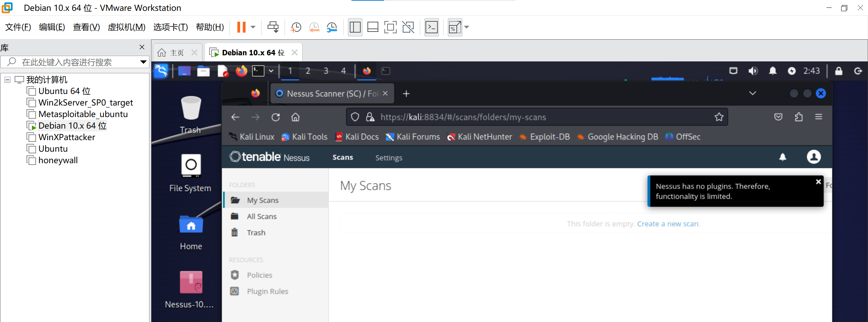This screenshot has height=322, width=868.
Task: Enter full screen mode icon
Action: coord(391,27)
